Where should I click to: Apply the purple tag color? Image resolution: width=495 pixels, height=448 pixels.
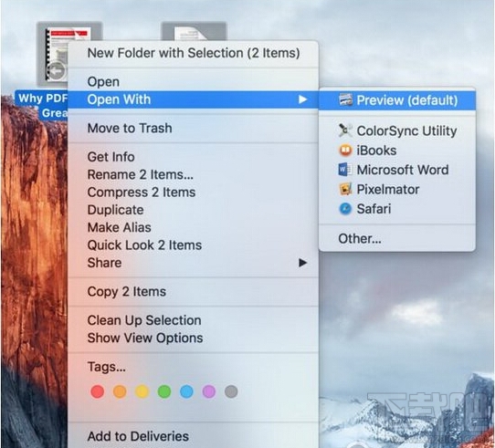click(x=209, y=391)
